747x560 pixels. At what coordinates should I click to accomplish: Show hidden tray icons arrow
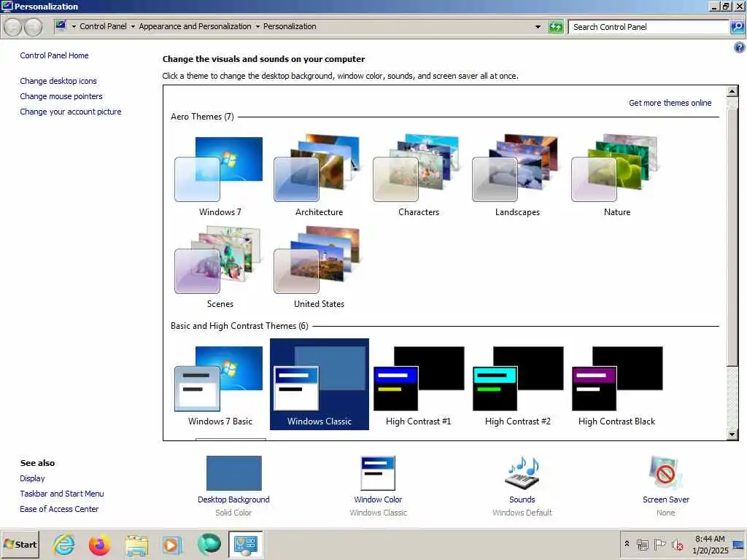pos(627,543)
